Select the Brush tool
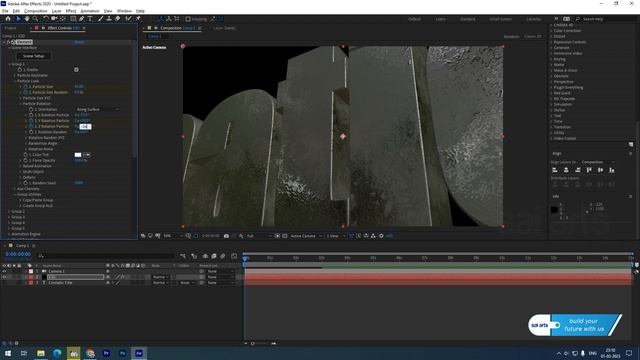This screenshot has width=640, height=360. coord(100,19)
